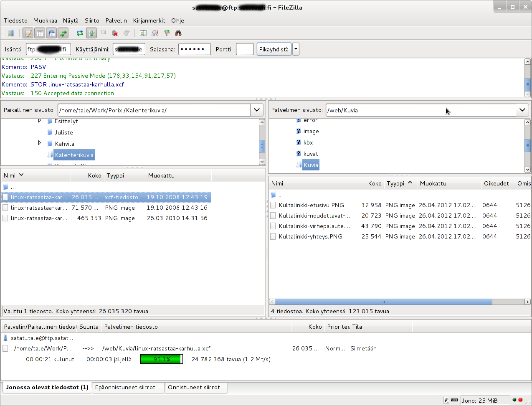This screenshot has width=532, height=406.
Task: Switch to the Onnistuneet siirrot tab
Action: click(x=196, y=388)
